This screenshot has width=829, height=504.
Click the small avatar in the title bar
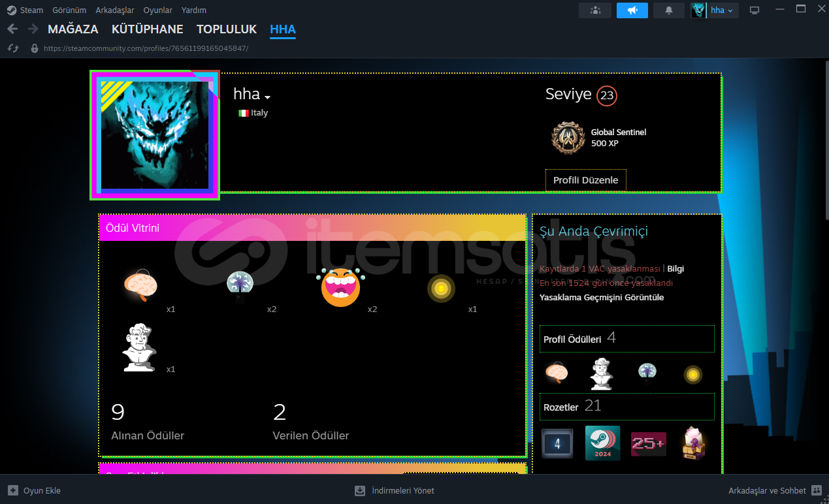(698, 10)
